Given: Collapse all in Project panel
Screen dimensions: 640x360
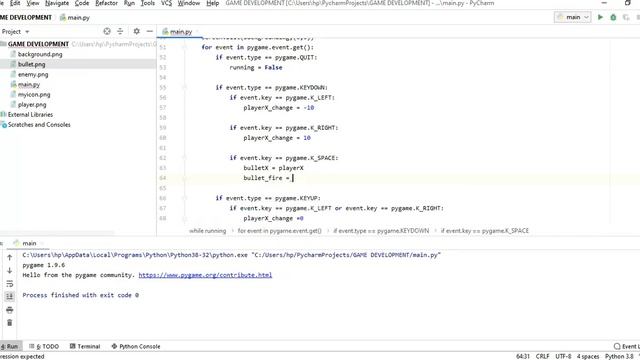Looking at the screenshot, I should point(120,31).
